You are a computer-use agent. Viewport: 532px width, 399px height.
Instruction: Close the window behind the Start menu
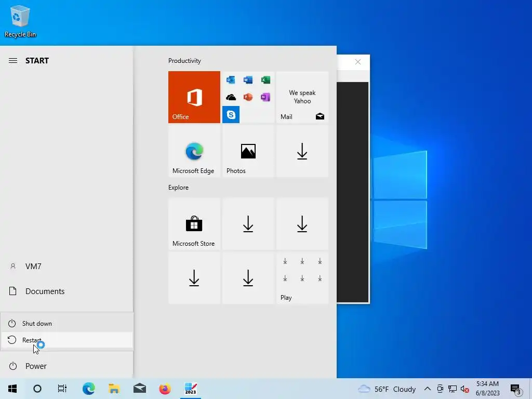[357, 62]
